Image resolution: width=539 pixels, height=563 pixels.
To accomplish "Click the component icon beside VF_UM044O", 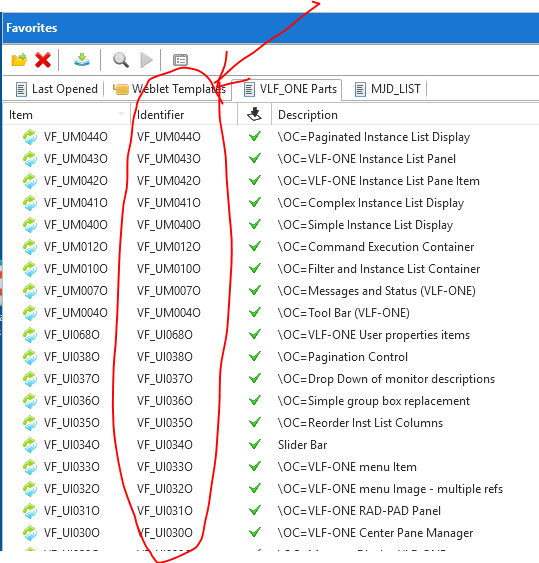I will (x=30, y=137).
